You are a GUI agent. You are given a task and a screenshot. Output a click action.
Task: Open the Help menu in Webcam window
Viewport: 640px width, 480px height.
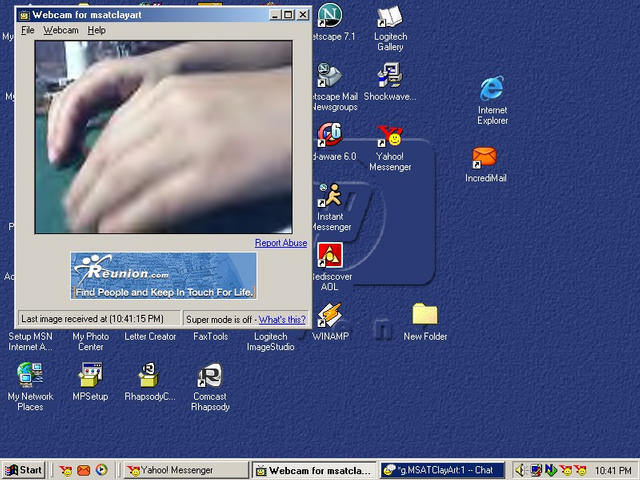[x=96, y=30]
